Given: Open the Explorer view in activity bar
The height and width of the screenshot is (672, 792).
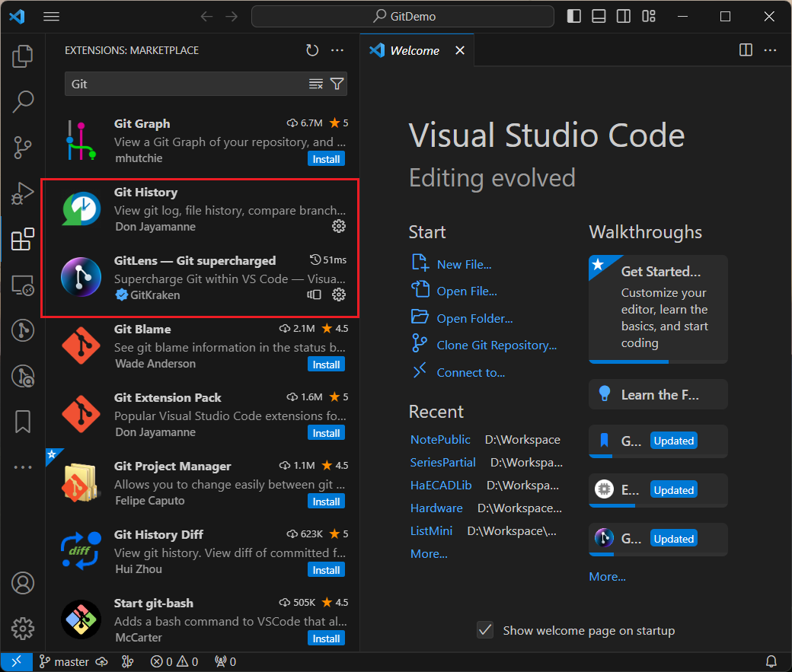Looking at the screenshot, I should point(23,56).
